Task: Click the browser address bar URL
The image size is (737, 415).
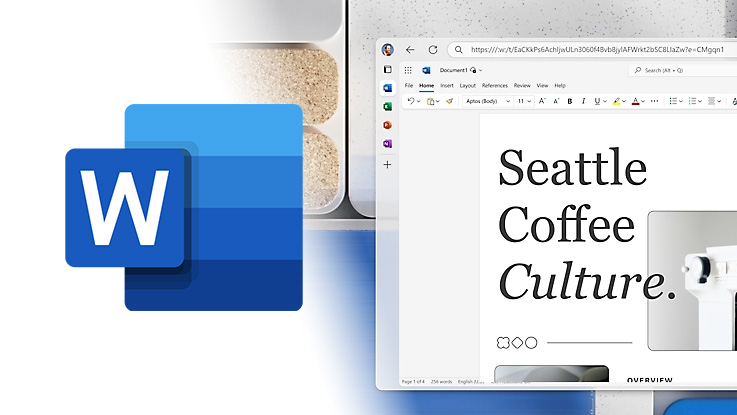Action: [x=597, y=49]
